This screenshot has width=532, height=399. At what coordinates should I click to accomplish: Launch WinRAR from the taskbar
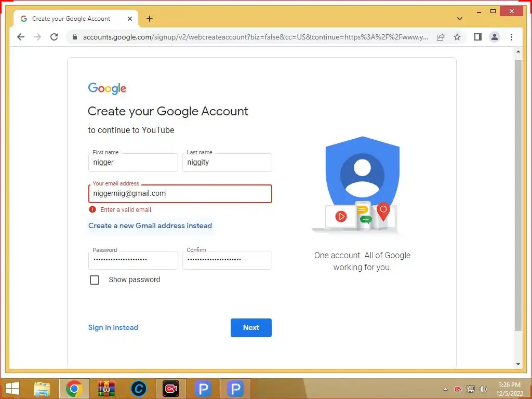click(x=107, y=389)
